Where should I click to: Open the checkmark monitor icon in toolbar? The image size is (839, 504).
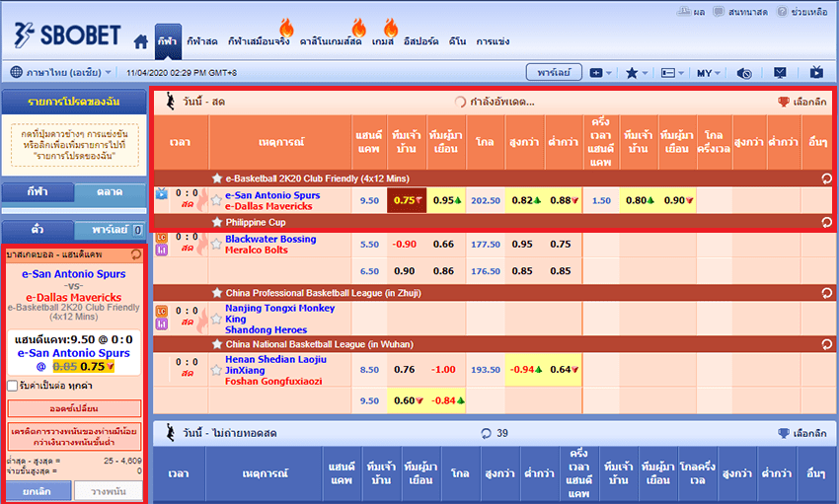(x=780, y=73)
